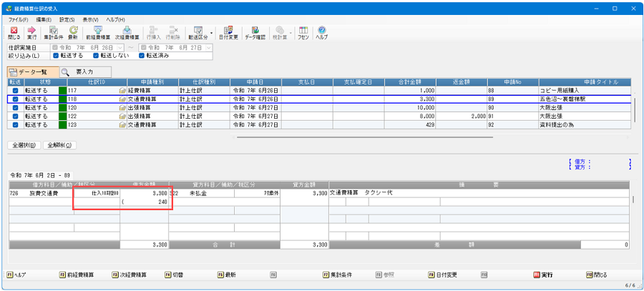Expand the 転送区分 dropdown arrow

tap(211, 33)
